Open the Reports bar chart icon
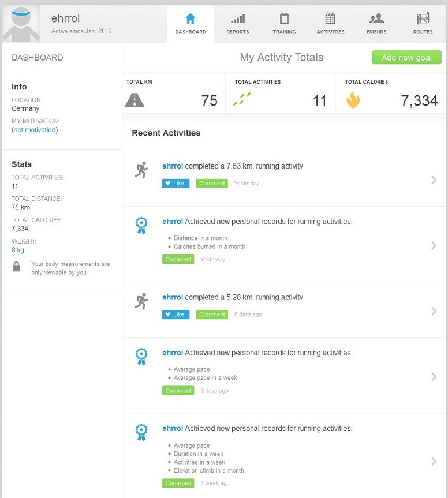The width and height of the screenshot is (448, 498). click(x=238, y=18)
